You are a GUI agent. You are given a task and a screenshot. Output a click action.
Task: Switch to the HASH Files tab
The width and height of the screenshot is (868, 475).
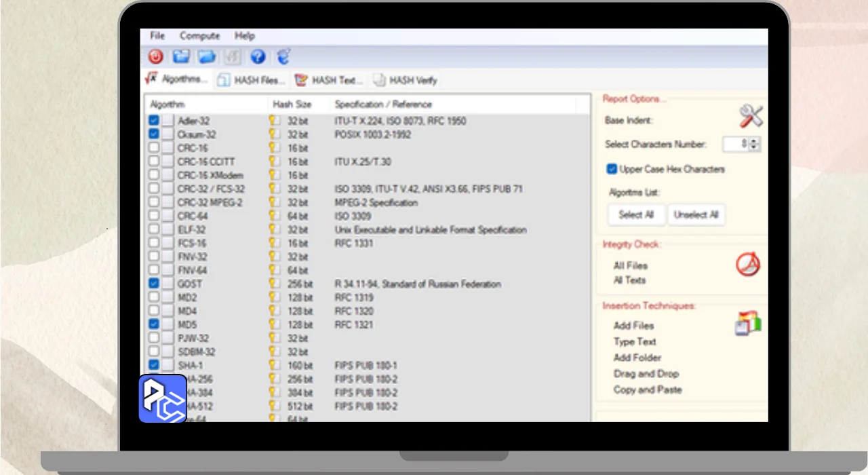[252, 80]
